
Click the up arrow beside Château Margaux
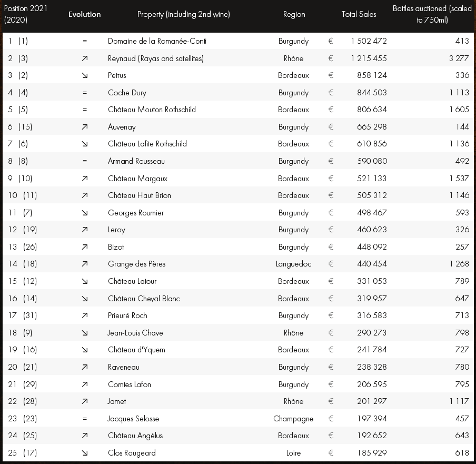pyautogui.click(x=85, y=179)
